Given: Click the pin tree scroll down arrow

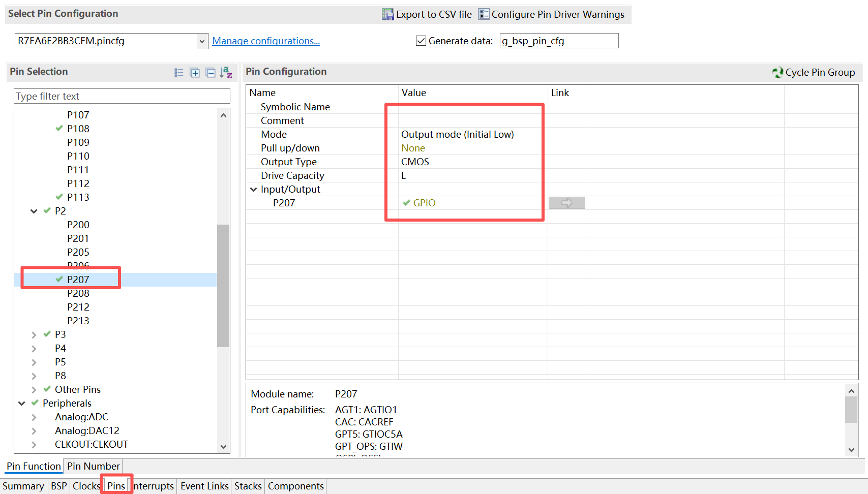Looking at the screenshot, I should coord(223,447).
